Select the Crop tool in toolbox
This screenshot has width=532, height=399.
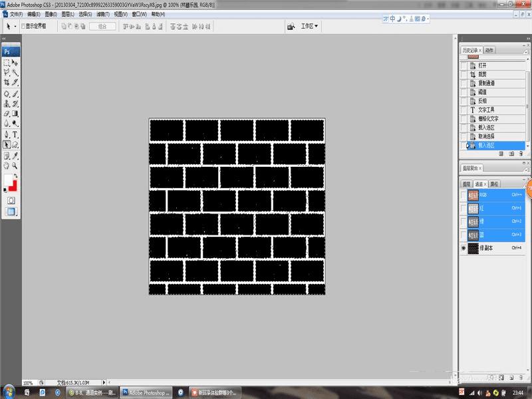click(x=7, y=82)
